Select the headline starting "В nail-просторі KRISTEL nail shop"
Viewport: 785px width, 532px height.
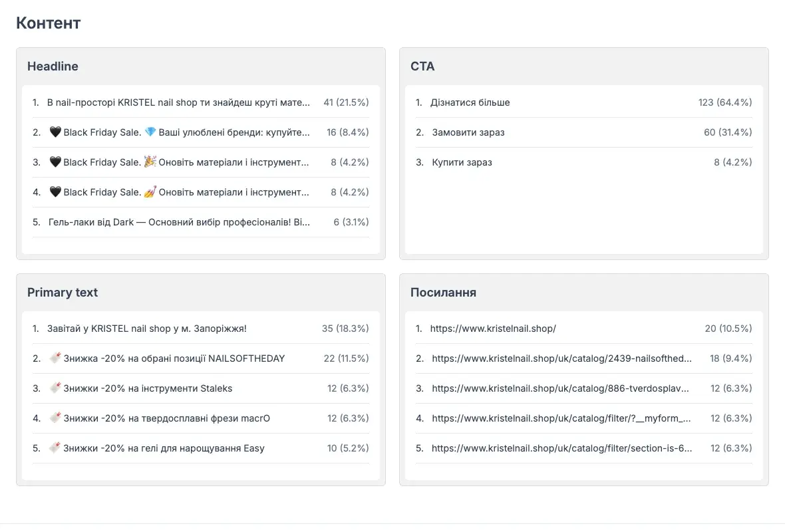coord(178,102)
